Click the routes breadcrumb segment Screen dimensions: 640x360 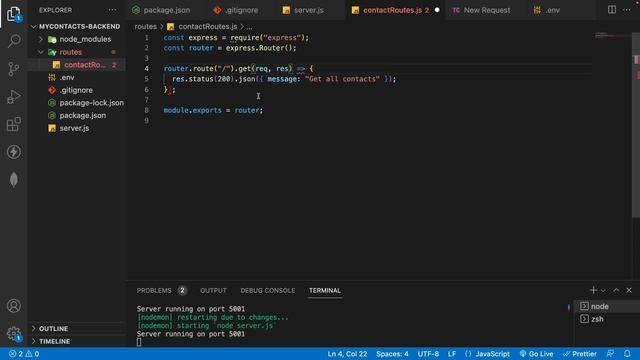coord(145,27)
